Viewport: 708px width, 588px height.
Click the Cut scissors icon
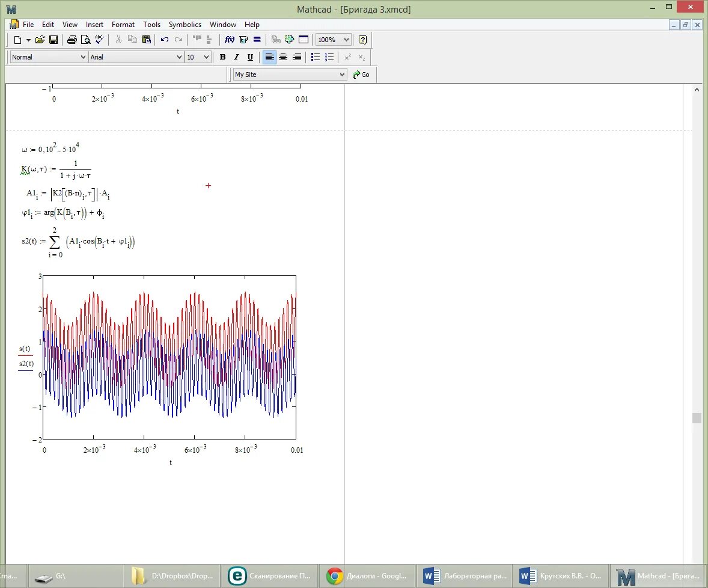point(118,40)
